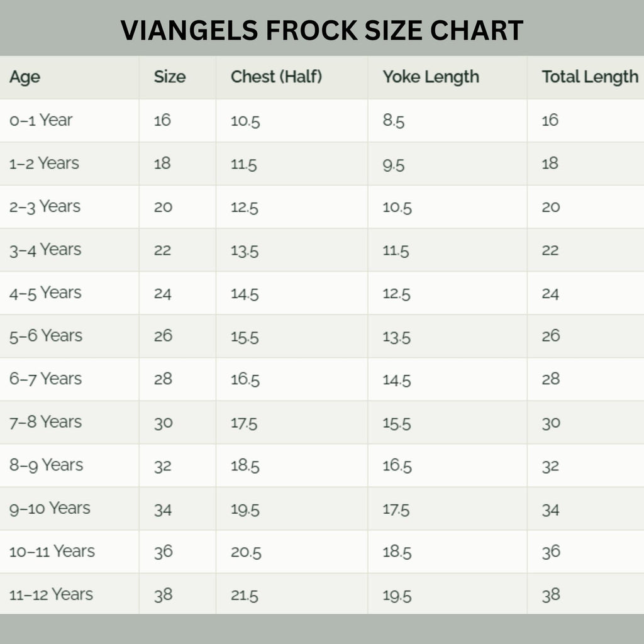Viewport: 644px width, 644px height.
Task: Click the 11–12 Years row label
Action: click(51, 594)
